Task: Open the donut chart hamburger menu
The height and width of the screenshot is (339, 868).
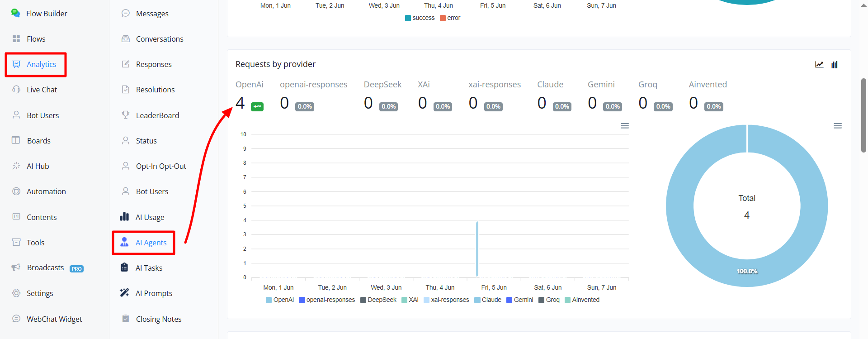Action: (838, 126)
